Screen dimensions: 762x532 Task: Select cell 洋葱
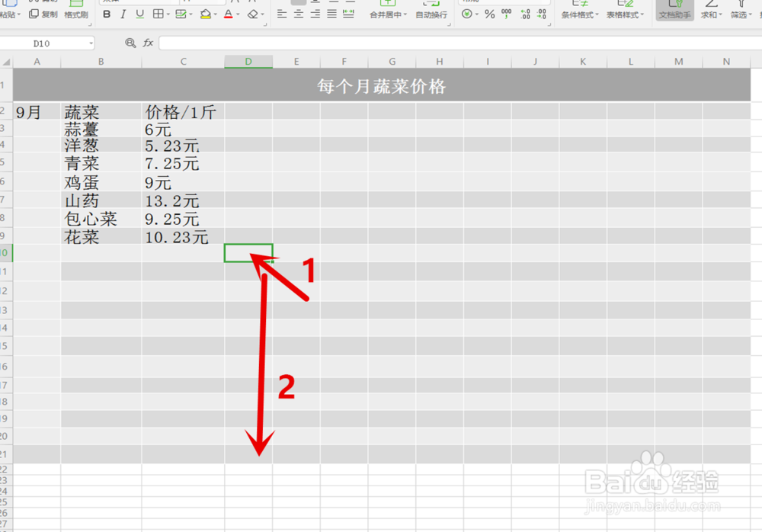pyautogui.click(x=101, y=146)
